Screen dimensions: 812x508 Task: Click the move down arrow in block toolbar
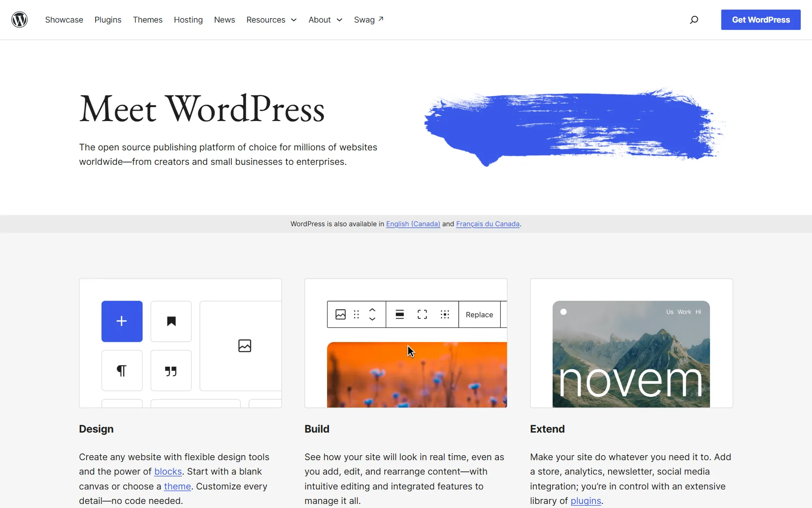click(372, 319)
